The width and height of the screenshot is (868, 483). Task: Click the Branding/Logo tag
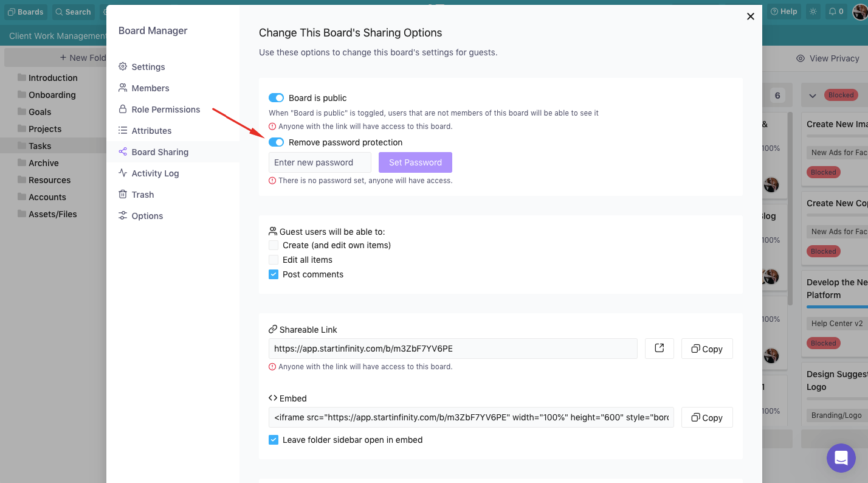[x=836, y=415]
